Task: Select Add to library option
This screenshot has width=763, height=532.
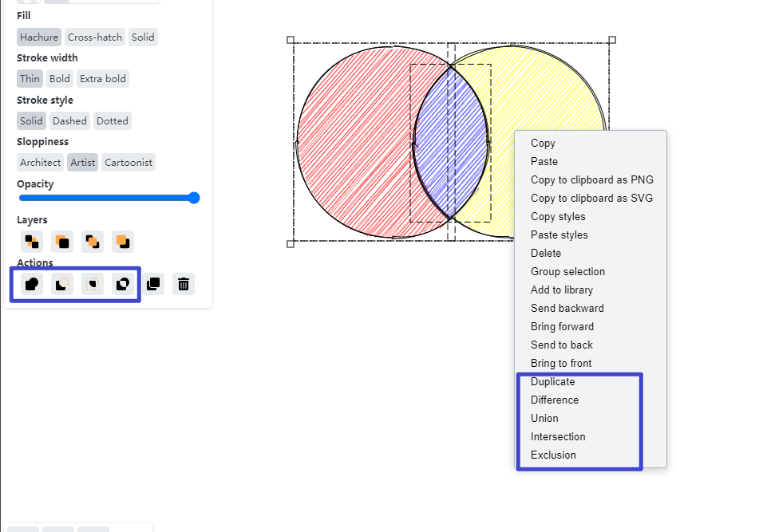Action: 560,290
